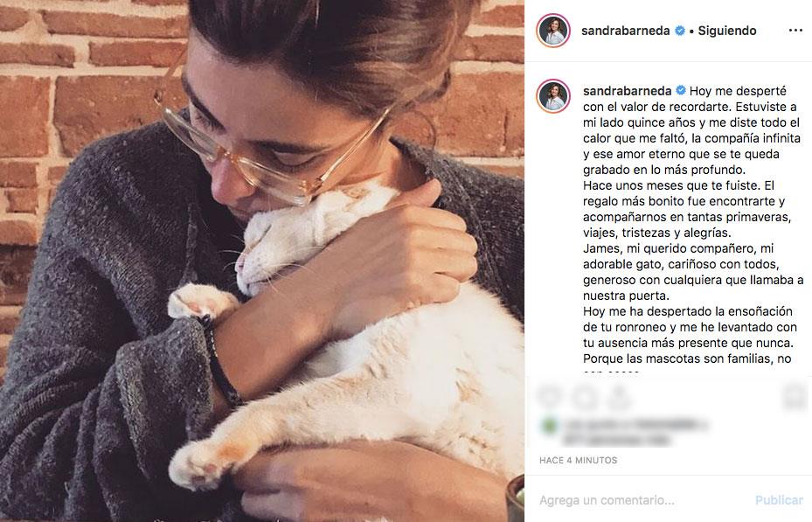
Task: Click the Publicar button
Action: (779, 500)
